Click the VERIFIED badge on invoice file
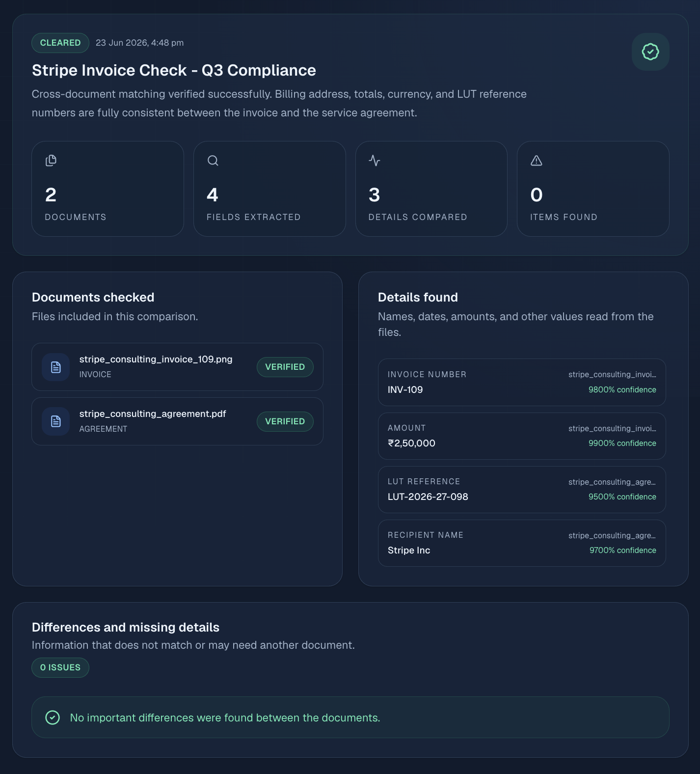700x774 pixels. 285,367
